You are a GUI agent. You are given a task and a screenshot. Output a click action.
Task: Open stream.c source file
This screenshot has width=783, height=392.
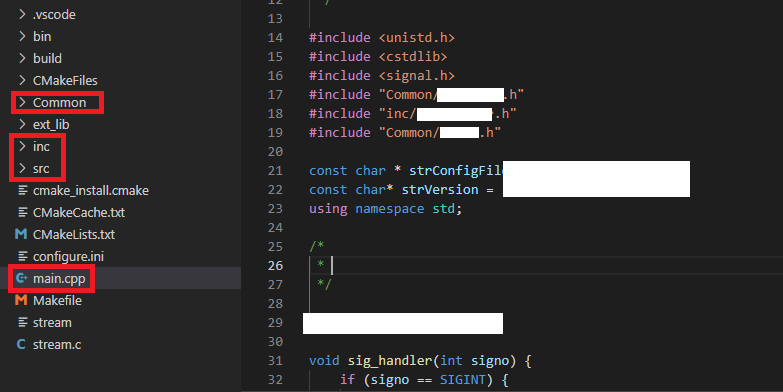[57, 345]
